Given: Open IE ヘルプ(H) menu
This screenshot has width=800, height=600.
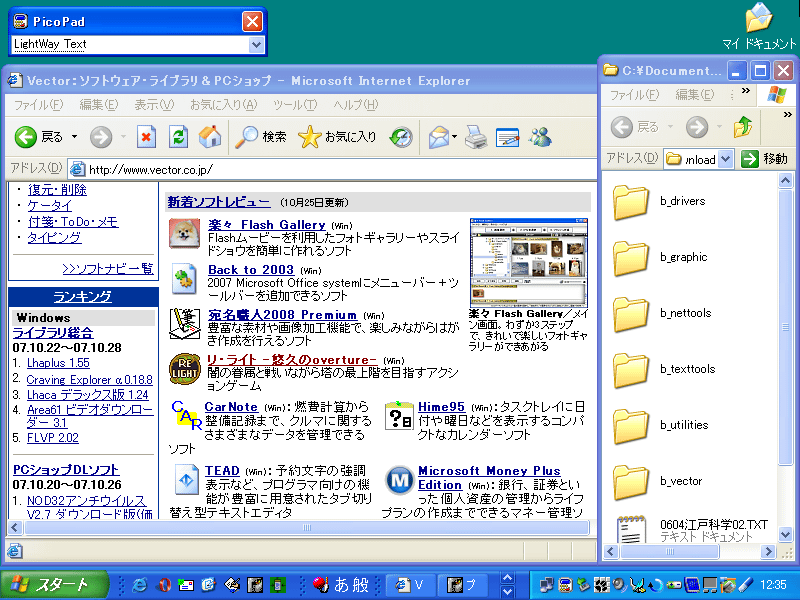Looking at the screenshot, I should [x=356, y=105].
